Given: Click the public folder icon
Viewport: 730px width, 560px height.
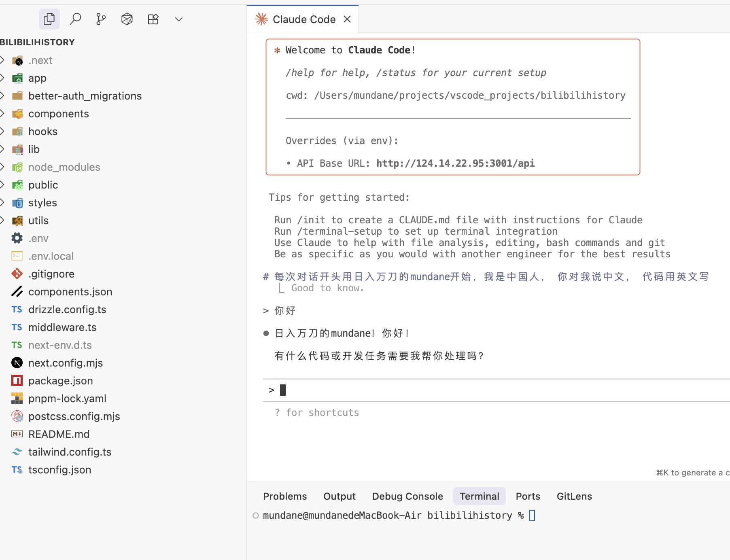Looking at the screenshot, I should (17, 185).
